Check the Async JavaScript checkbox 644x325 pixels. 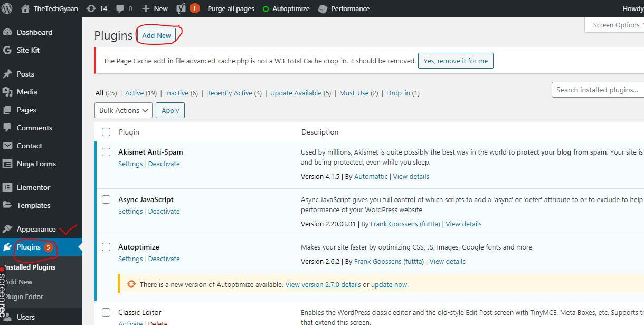pyautogui.click(x=106, y=199)
